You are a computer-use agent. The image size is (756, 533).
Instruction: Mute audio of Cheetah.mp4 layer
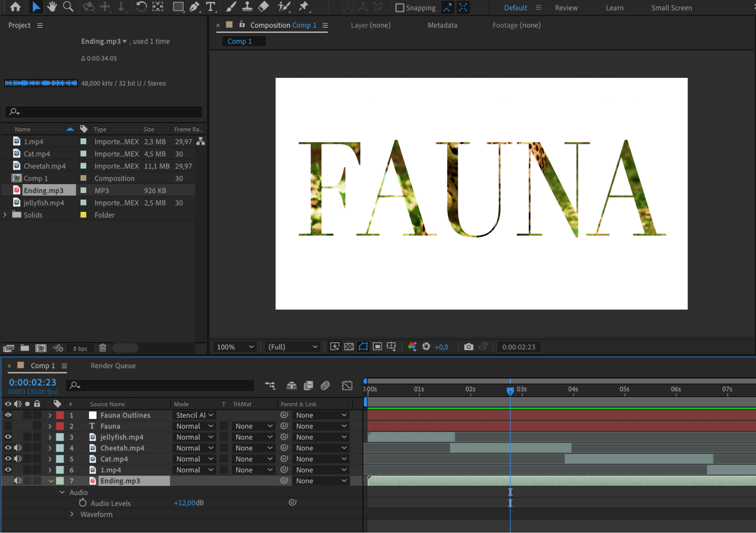(x=18, y=448)
